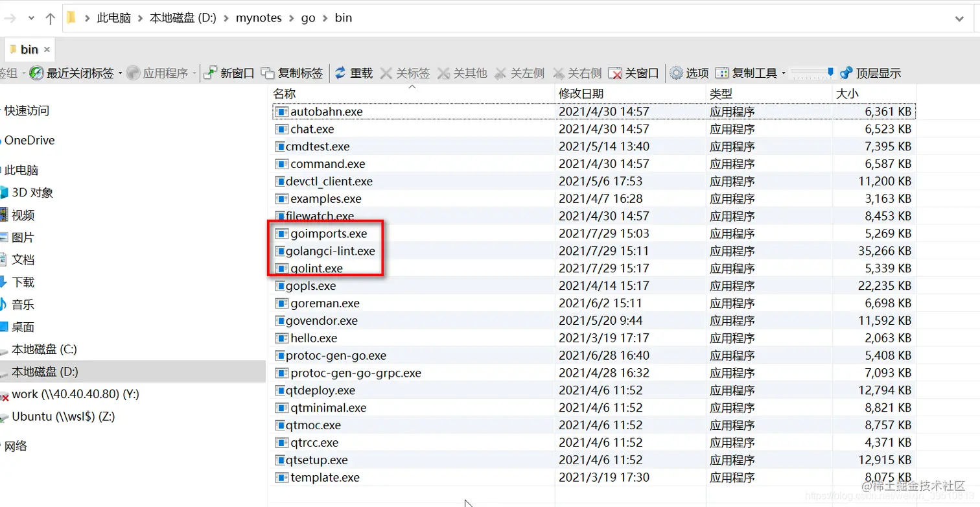
Task: Select the qtdeploy.exe file name
Action: click(320, 390)
